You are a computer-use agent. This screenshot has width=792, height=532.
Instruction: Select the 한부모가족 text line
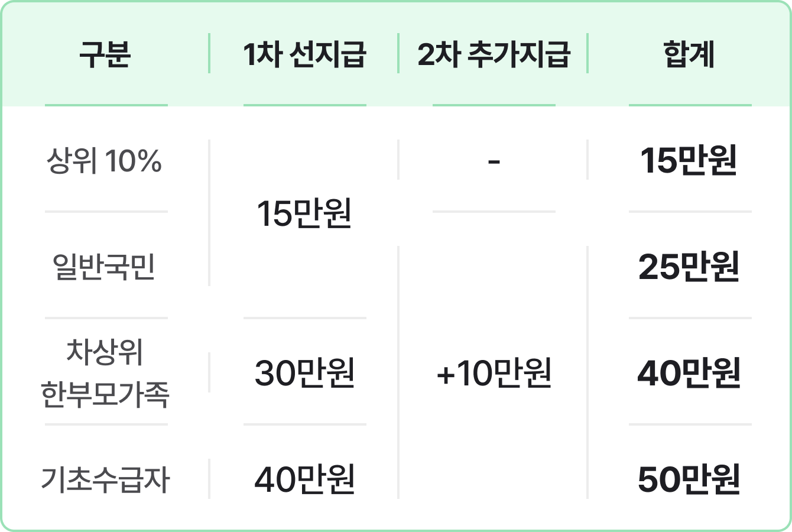click(x=105, y=394)
